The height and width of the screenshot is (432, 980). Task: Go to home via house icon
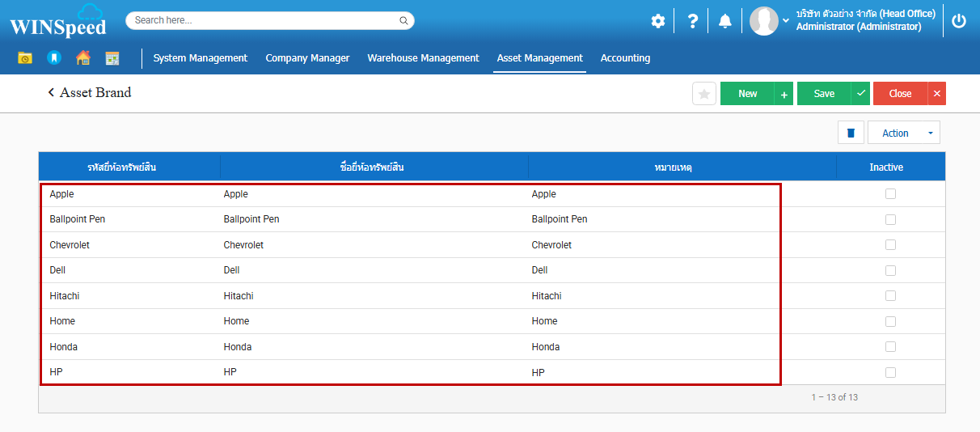pyautogui.click(x=82, y=58)
